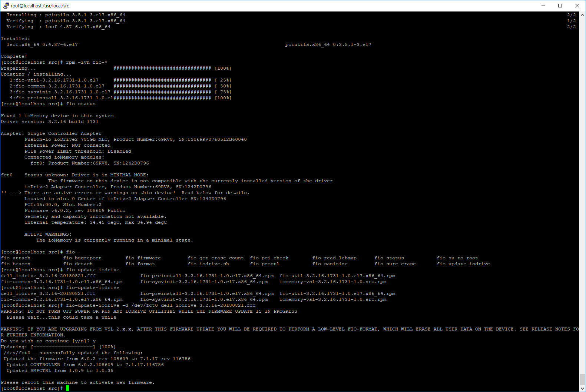The height and width of the screenshot is (392, 586).
Task: Click 'fio-su-to-root' in the list
Action: coord(457,258)
